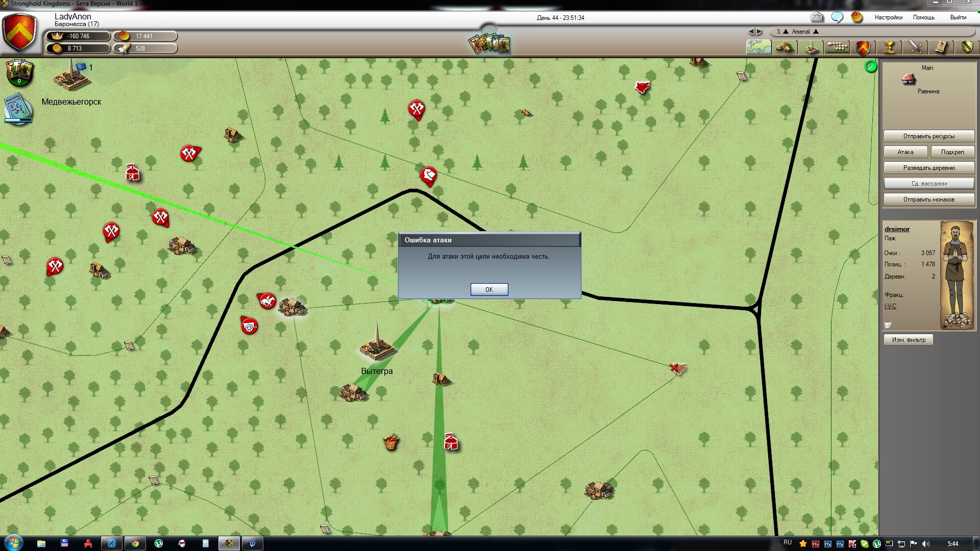
Task: Switch to the village buildings tab
Action: pyautogui.click(x=785, y=47)
